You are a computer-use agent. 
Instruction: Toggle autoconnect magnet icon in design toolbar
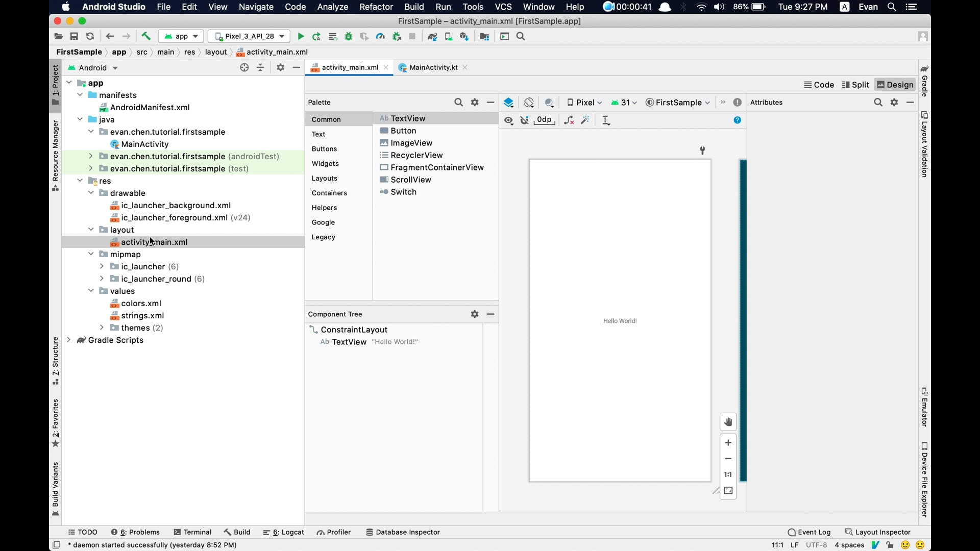point(524,120)
